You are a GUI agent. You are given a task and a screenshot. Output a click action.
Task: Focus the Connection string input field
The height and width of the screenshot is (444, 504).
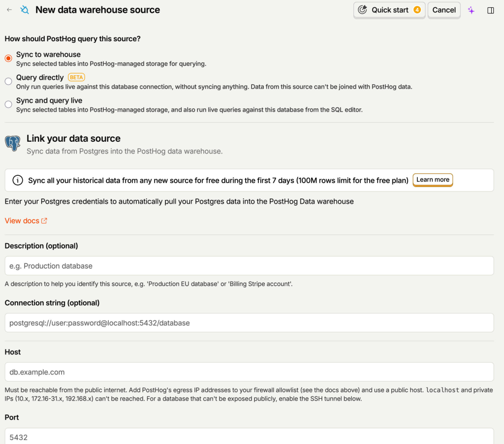[249, 323]
